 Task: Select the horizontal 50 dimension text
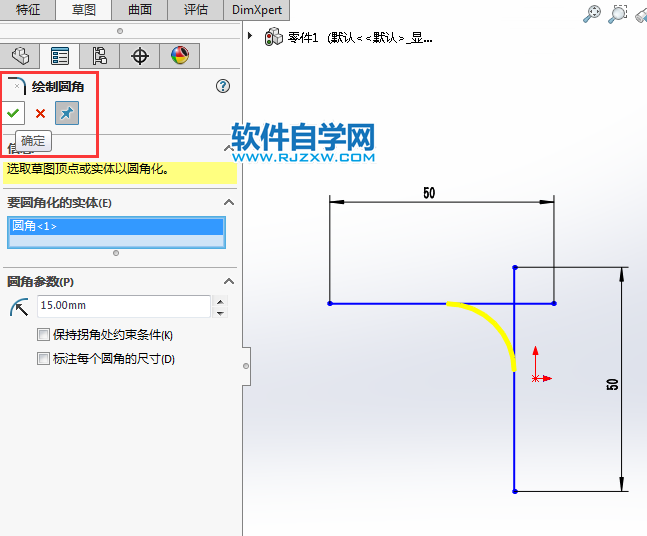pos(429,193)
